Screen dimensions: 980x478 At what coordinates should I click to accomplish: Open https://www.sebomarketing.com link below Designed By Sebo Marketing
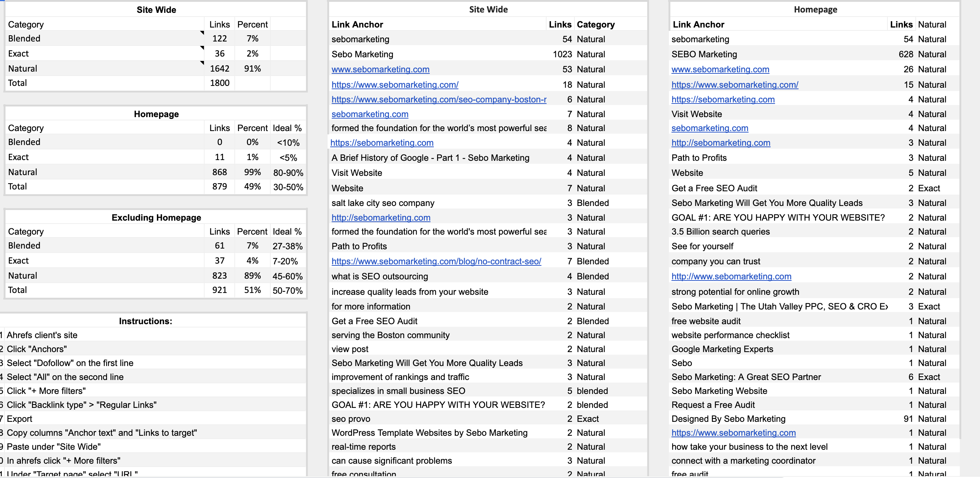(734, 433)
